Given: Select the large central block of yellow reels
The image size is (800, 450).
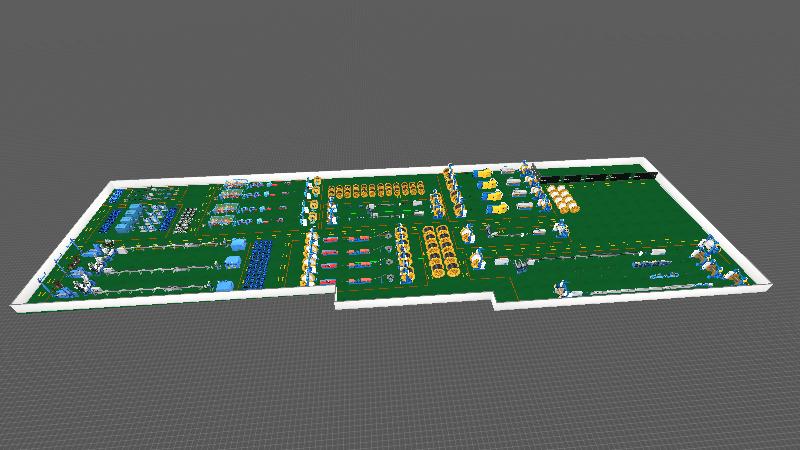Looking at the screenshot, I should tap(440, 250).
